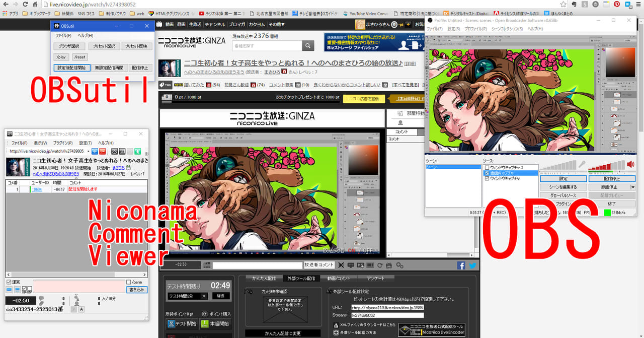644x338 pixels.
Task: Enable the ウィンドウキャプチャ 2 source checkbox
Action: pyautogui.click(x=487, y=167)
